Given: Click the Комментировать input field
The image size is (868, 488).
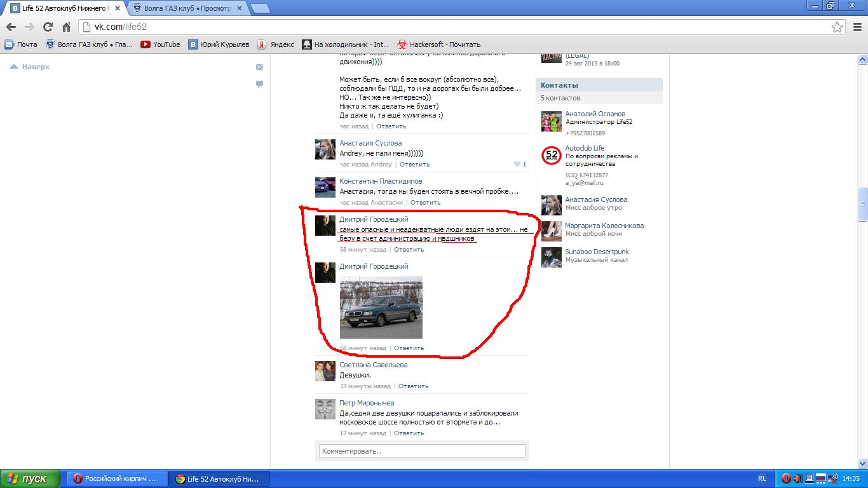Looking at the screenshot, I should click(x=422, y=451).
